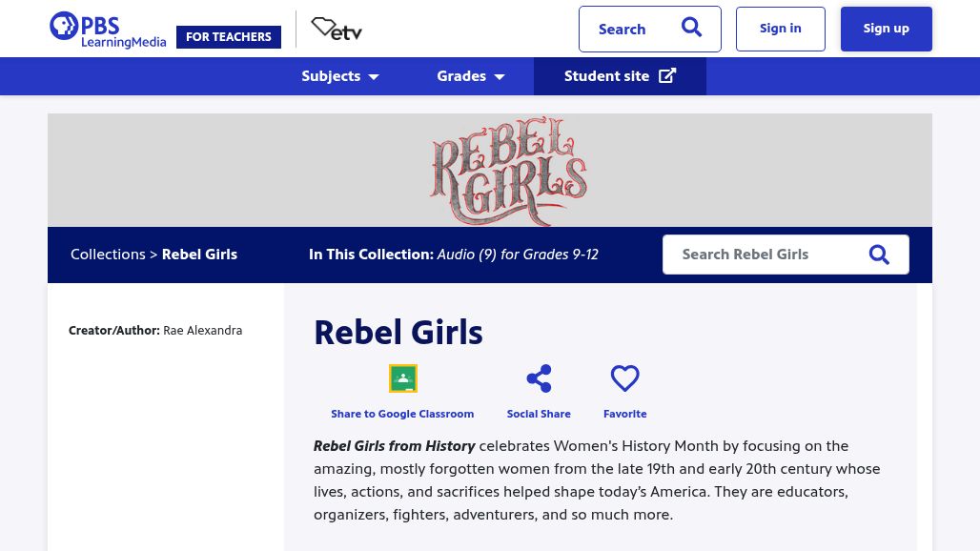980x551 pixels.
Task: Click the Rebel Girls banner image
Action: click(507, 171)
